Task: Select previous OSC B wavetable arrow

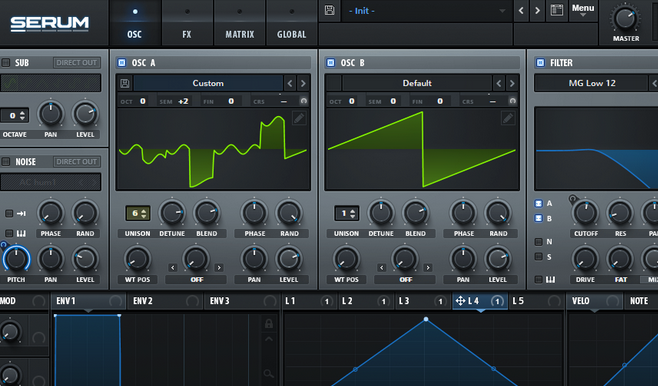Action: pos(499,83)
